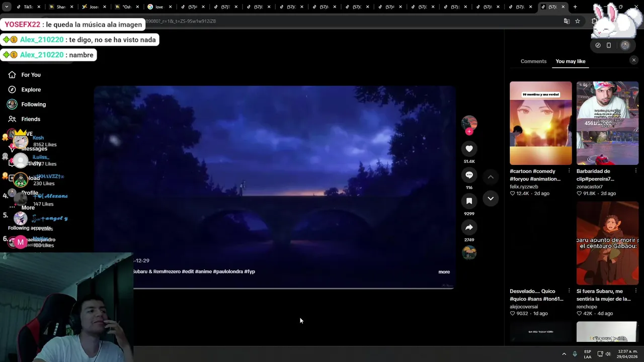Click the microphone icon in system tray
The image size is (644, 362).
pos(575,354)
